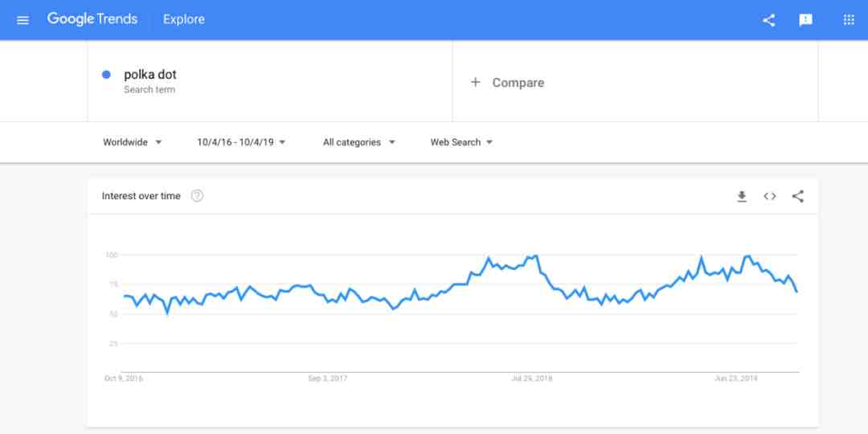Click the plus icon beside Compare

(x=475, y=83)
